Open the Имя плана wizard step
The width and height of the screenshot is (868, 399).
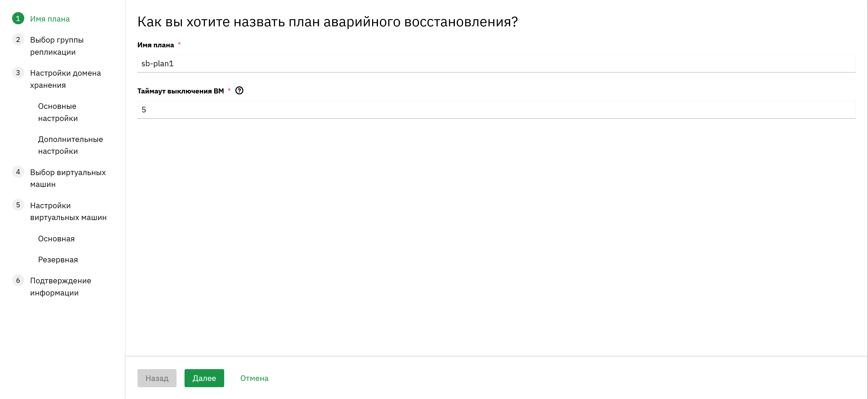tap(50, 19)
